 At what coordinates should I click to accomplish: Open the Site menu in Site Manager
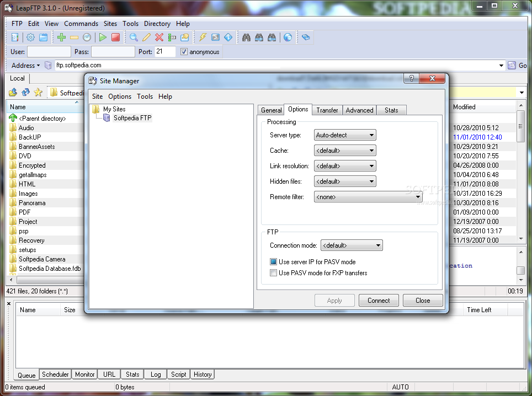click(97, 97)
